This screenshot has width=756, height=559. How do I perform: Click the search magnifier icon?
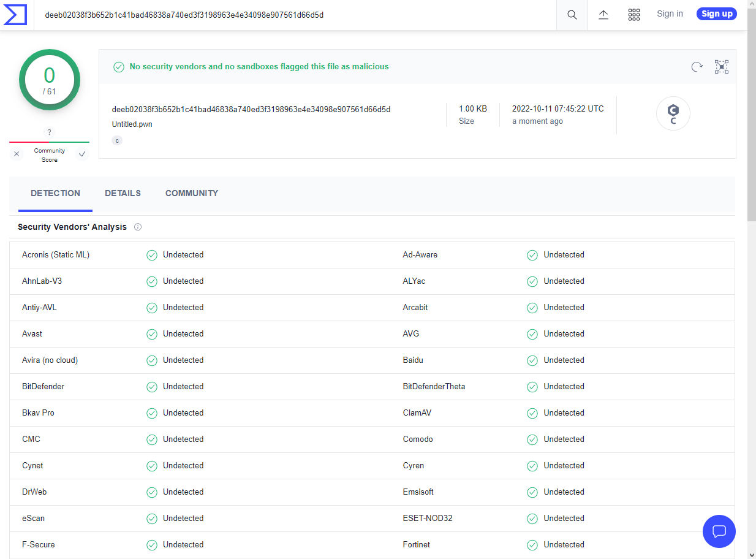(x=572, y=15)
